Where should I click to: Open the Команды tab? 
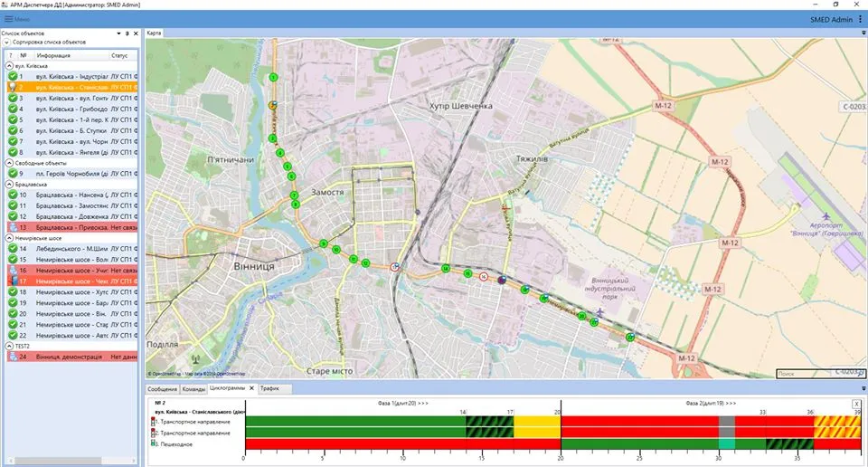193,389
